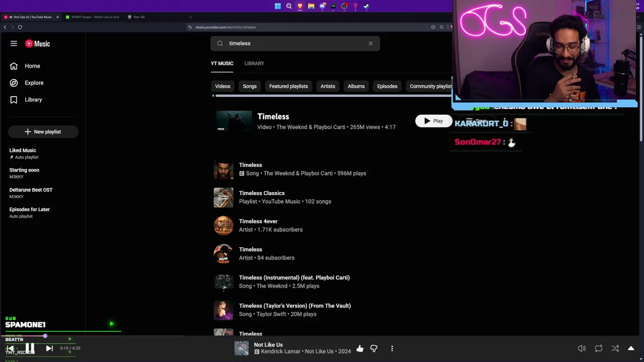Open the Timeless top result video thumbnail
This screenshot has height=362, width=644.
pyautogui.click(x=234, y=121)
